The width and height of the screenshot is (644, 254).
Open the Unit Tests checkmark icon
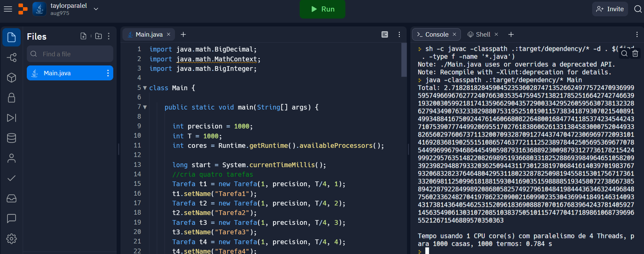pyautogui.click(x=12, y=178)
